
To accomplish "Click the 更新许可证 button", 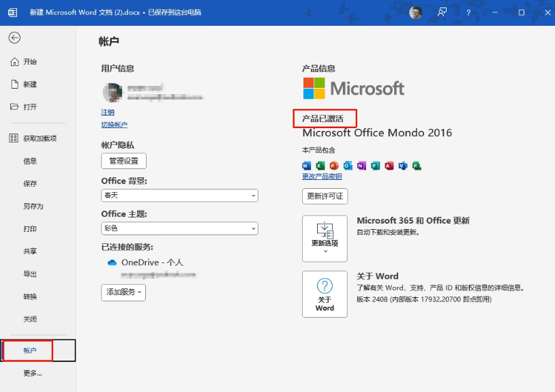I will point(325,196).
